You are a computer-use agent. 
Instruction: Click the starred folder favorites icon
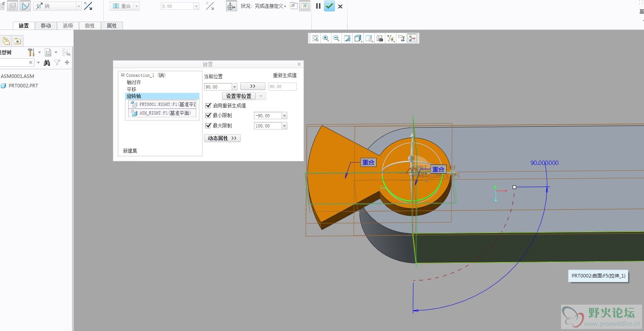coord(17,41)
